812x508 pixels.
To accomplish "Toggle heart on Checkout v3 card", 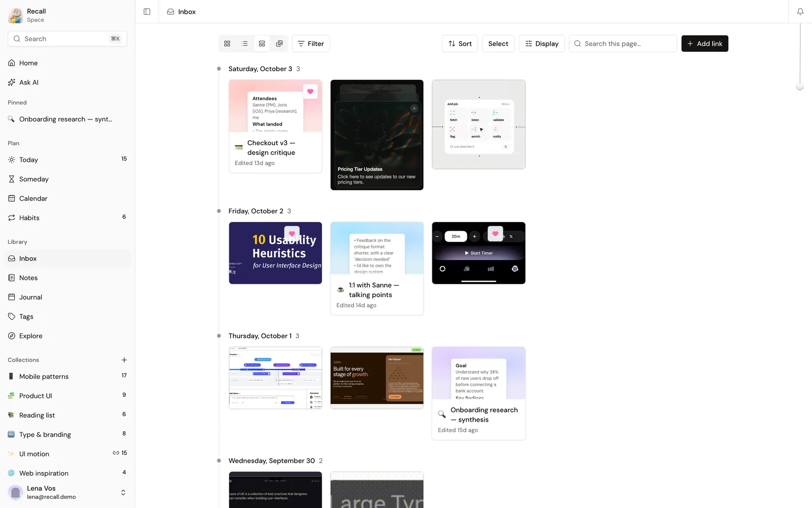I will [310, 91].
